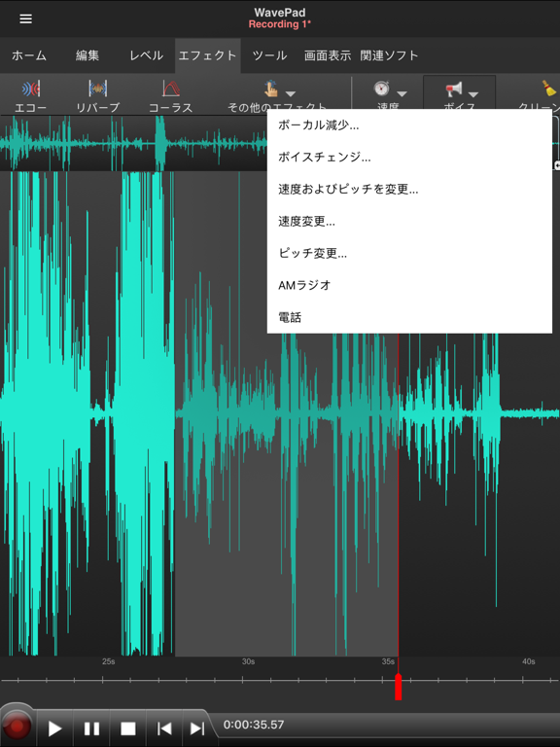Click the 速度 (Speed) stopwatch icon
560x747 pixels.
[381, 89]
